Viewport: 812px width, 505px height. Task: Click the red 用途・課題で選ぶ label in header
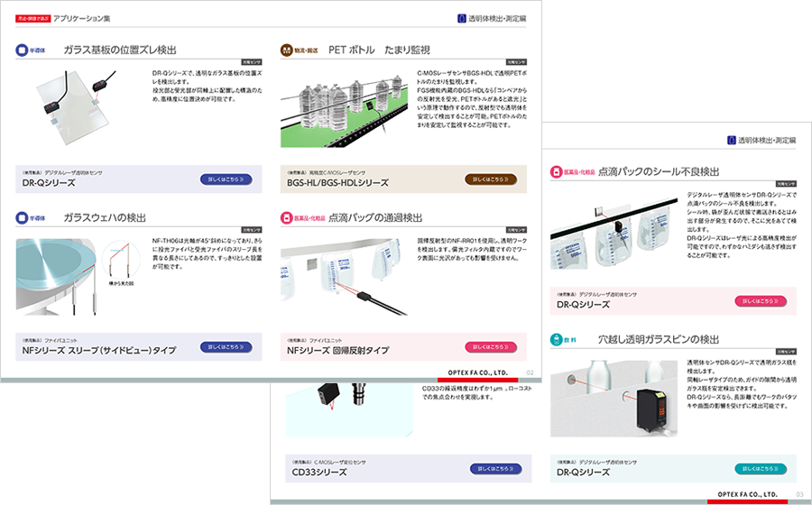coord(33,19)
